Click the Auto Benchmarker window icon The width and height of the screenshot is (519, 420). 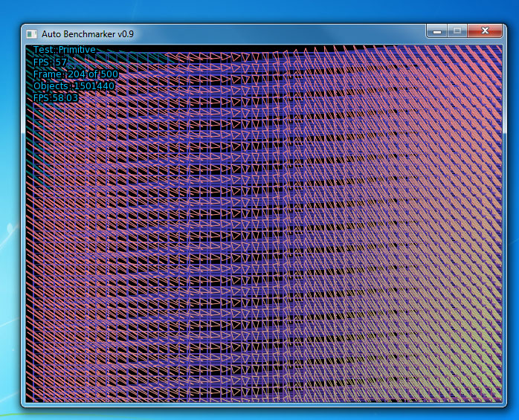31,33
